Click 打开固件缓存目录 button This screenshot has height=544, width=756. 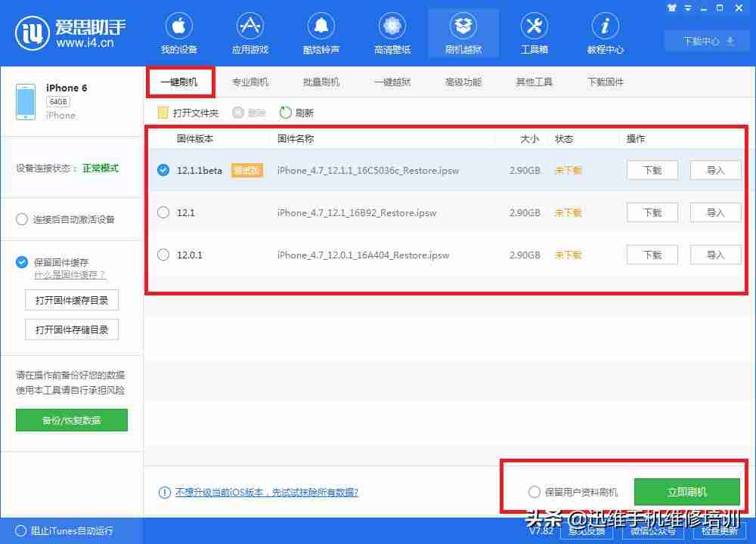pos(71,300)
